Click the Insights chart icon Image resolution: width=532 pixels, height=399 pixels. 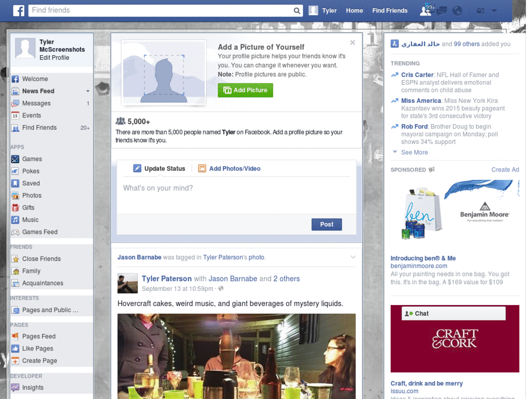(15, 388)
